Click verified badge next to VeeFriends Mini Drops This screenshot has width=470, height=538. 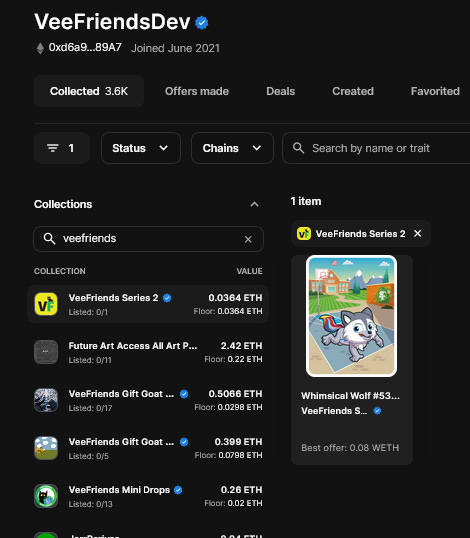178,490
